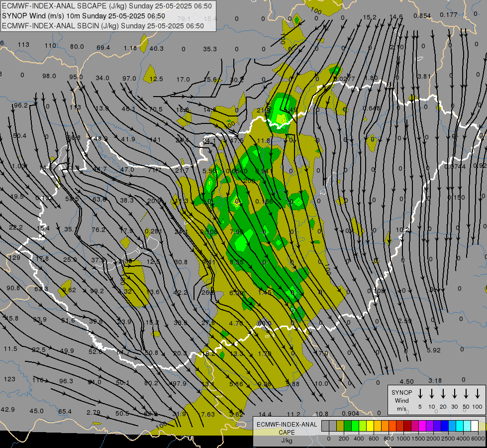Click map value '98.0'
Screen dimensions: 487x448
(x=49, y=76)
